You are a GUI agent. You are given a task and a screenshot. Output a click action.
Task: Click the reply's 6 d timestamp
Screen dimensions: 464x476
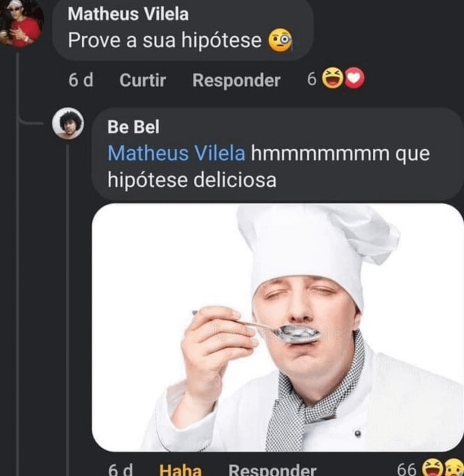click(121, 469)
